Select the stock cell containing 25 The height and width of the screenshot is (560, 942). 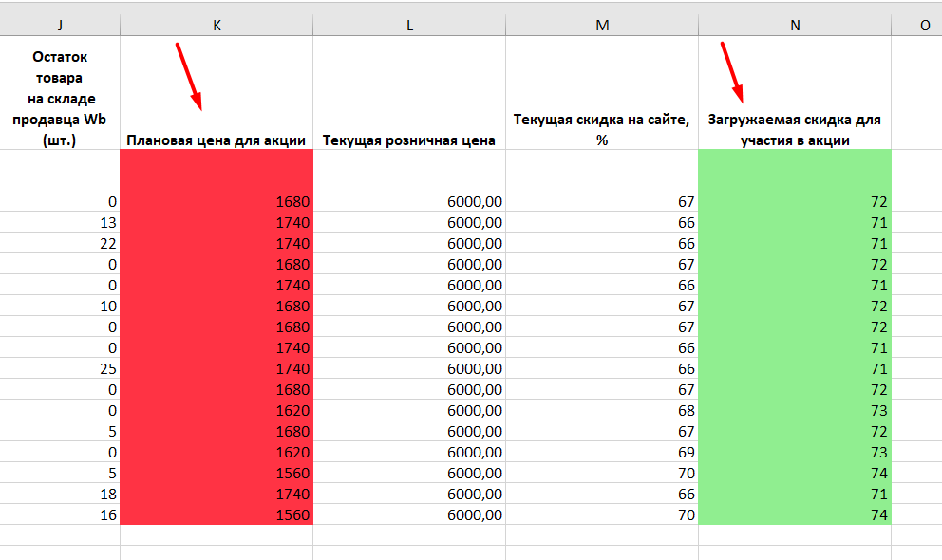pos(60,369)
